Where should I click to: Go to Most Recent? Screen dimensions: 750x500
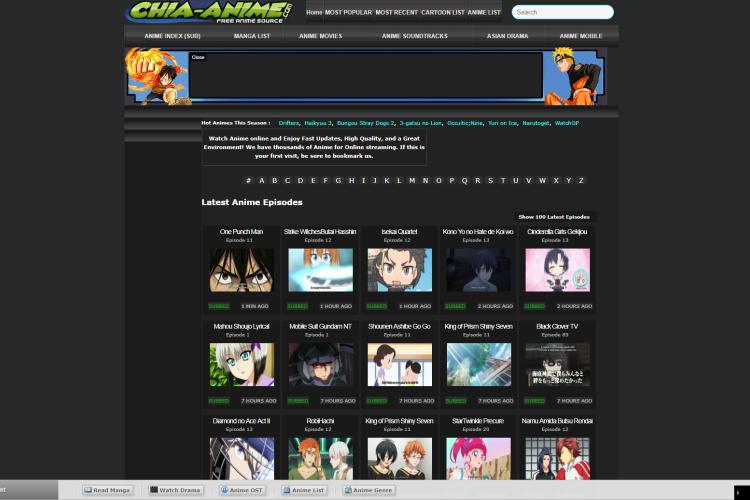click(397, 12)
